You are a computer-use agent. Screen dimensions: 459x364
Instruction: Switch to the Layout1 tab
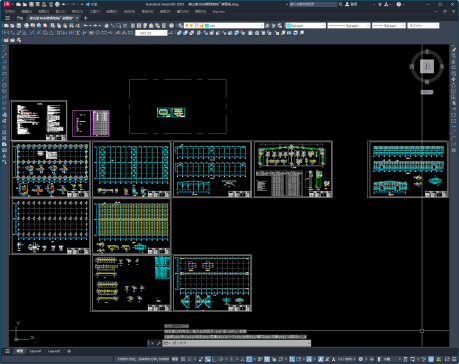tap(35, 351)
